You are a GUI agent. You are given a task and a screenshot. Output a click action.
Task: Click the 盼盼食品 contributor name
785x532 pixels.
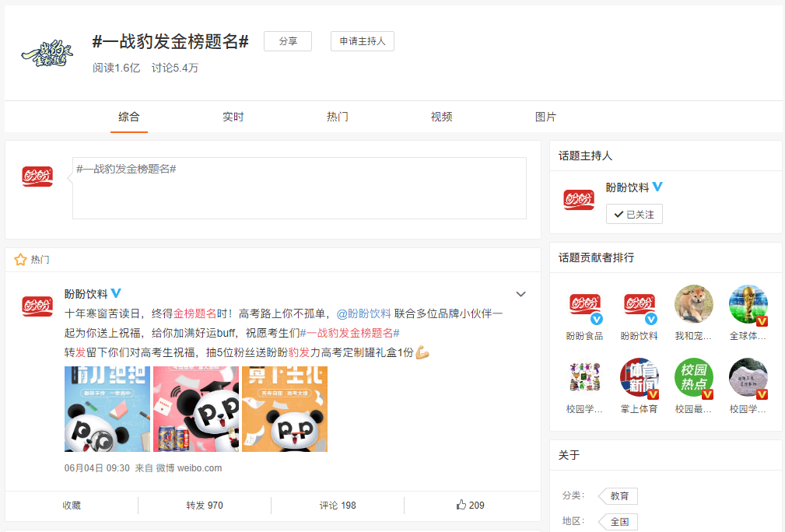[585, 336]
